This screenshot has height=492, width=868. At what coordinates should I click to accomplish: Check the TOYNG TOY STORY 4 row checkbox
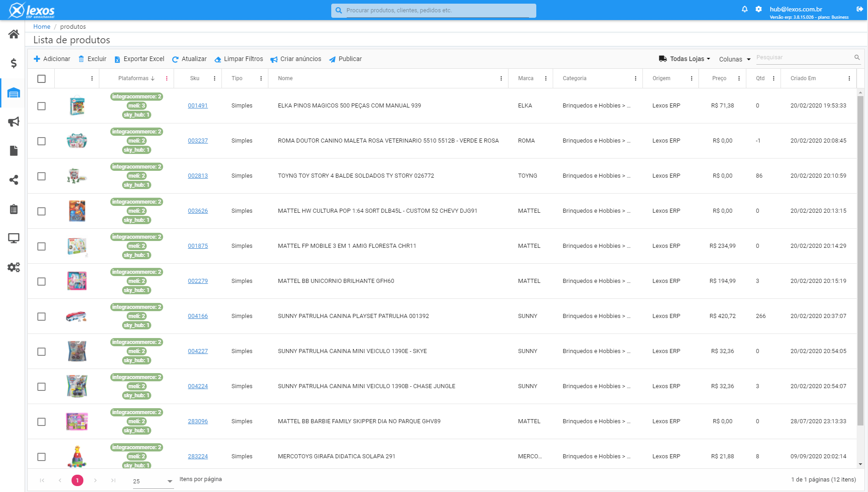click(41, 176)
